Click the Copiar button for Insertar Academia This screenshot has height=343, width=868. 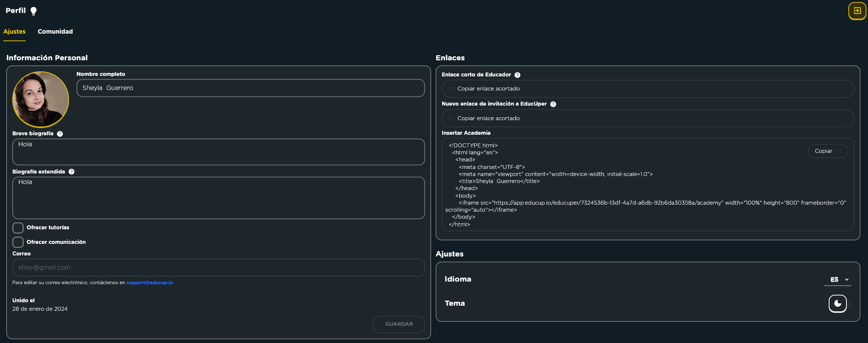[828, 151]
